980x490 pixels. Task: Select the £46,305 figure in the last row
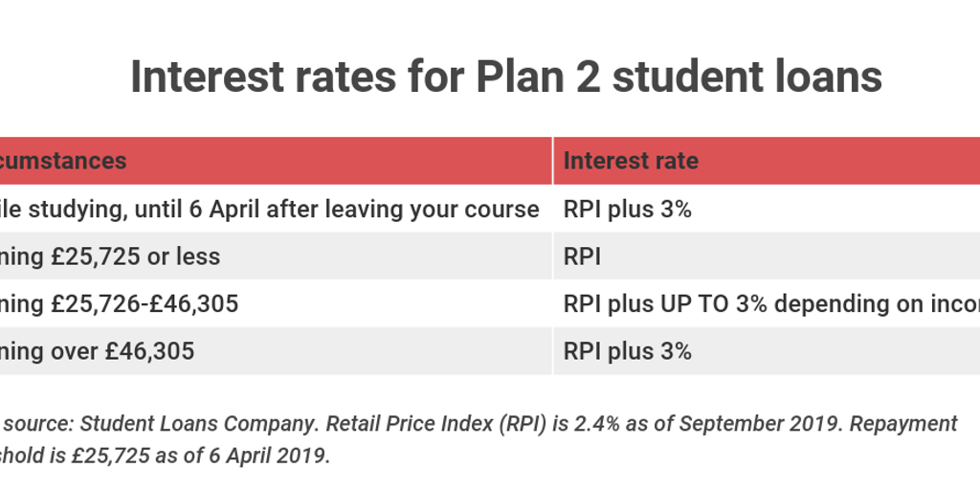point(149,352)
